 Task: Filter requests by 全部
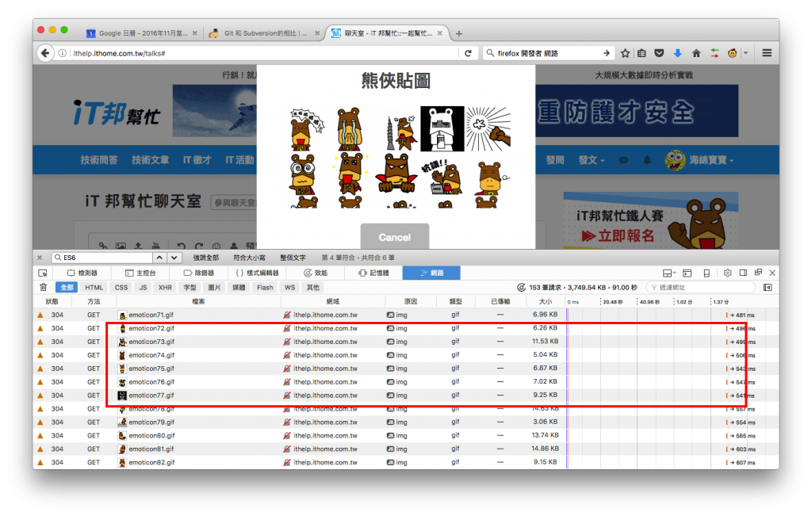coord(67,287)
